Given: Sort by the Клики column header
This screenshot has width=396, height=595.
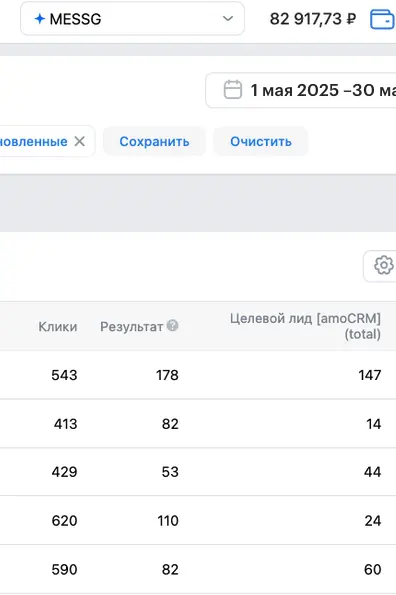Looking at the screenshot, I should pos(58,326).
